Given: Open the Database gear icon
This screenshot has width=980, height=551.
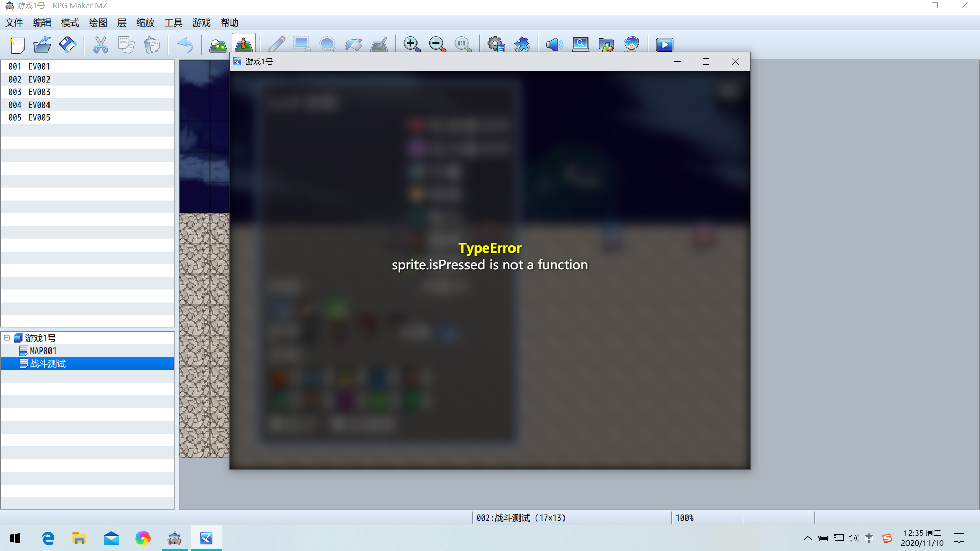Looking at the screenshot, I should pyautogui.click(x=496, y=45).
